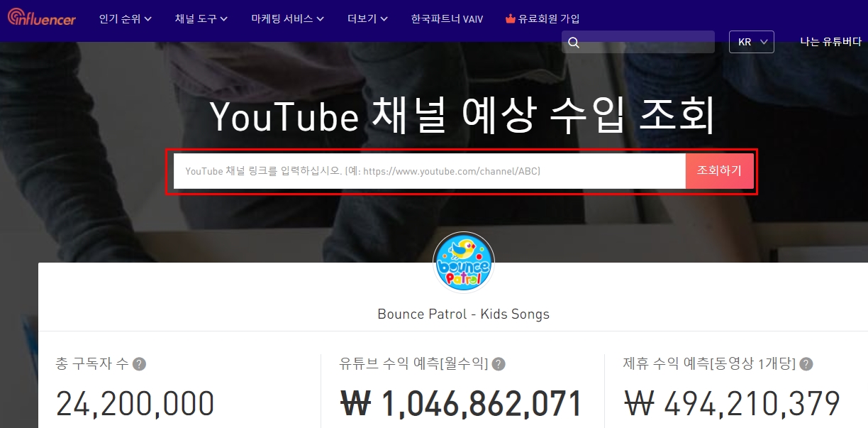Select the per-video revenue ₩ 494,210,379

click(x=733, y=404)
